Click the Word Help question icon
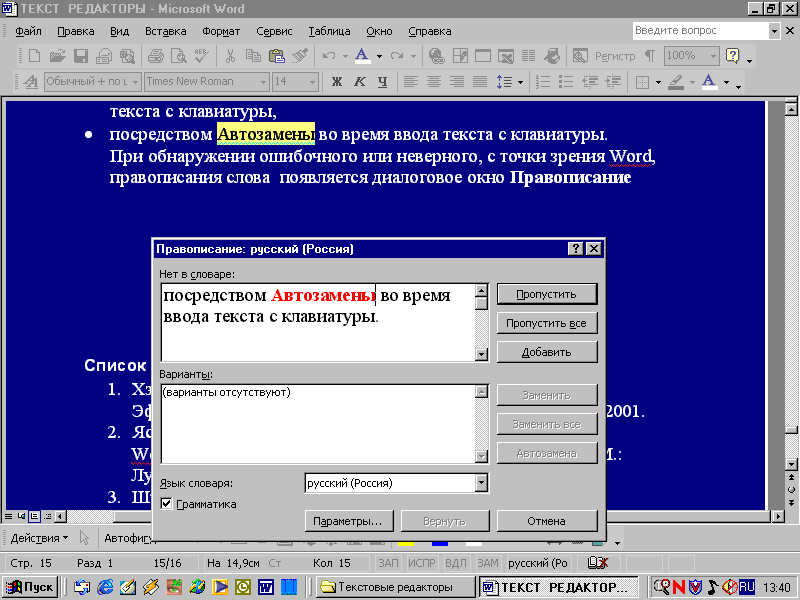Screen dimensions: 800x600 [x=733, y=56]
